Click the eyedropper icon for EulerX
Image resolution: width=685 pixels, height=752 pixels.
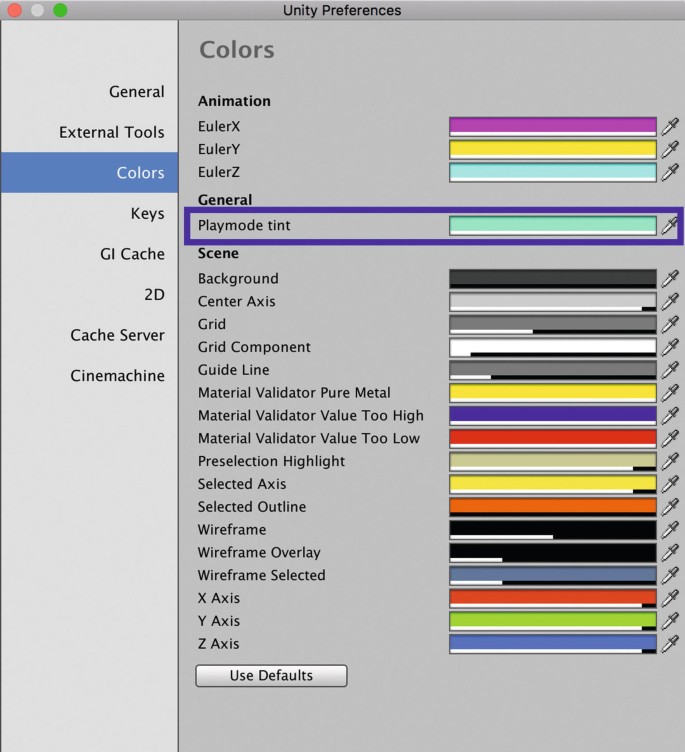(x=670, y=127)
